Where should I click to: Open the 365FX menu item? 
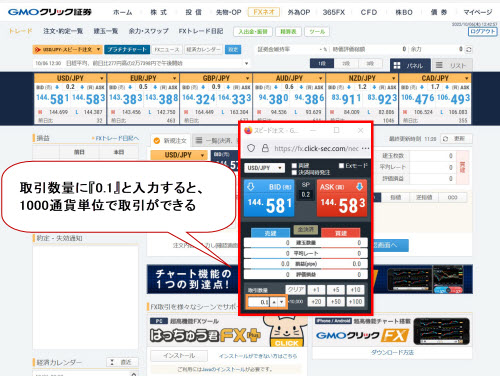point(334,12)
